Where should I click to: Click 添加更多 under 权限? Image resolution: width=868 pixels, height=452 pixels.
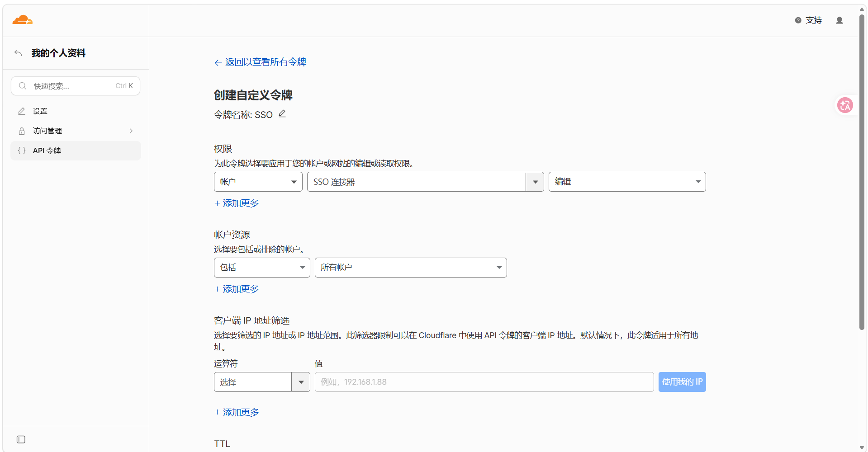coord(237,203)
